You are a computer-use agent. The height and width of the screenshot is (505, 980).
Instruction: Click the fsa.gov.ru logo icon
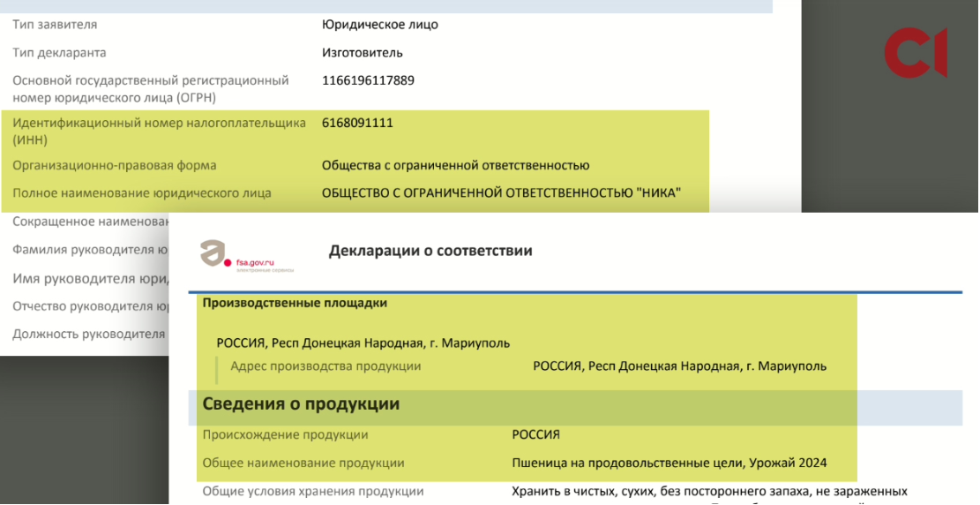(214, 253)
